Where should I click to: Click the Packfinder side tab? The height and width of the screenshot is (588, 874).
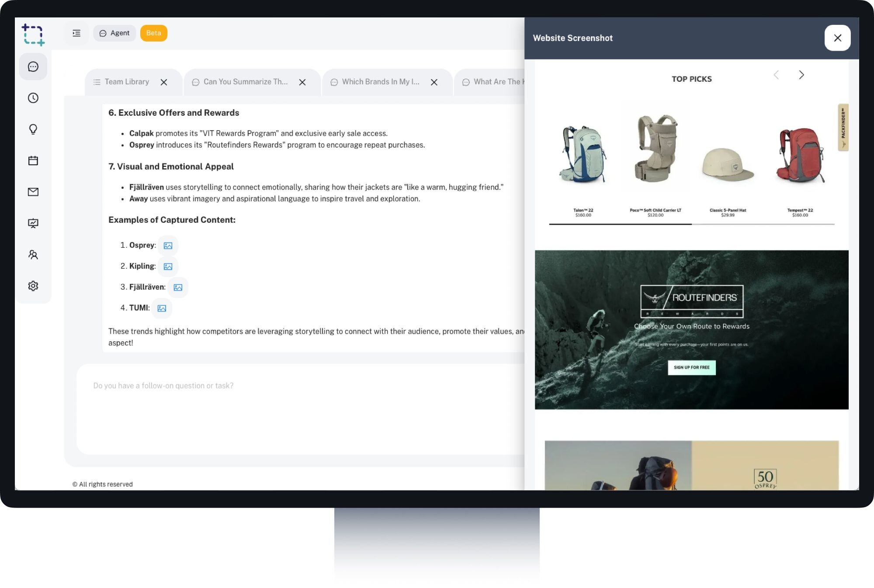point(843,128)
